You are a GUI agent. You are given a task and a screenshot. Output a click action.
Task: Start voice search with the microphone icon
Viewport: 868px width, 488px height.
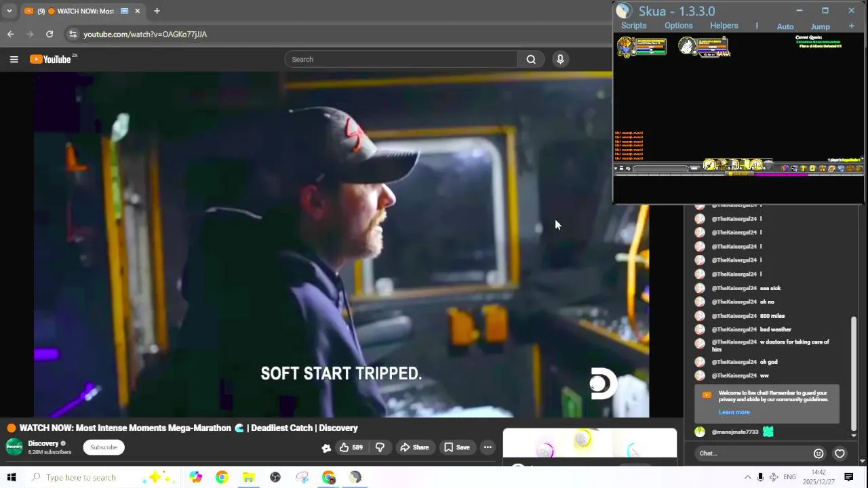tap(560, 60)
